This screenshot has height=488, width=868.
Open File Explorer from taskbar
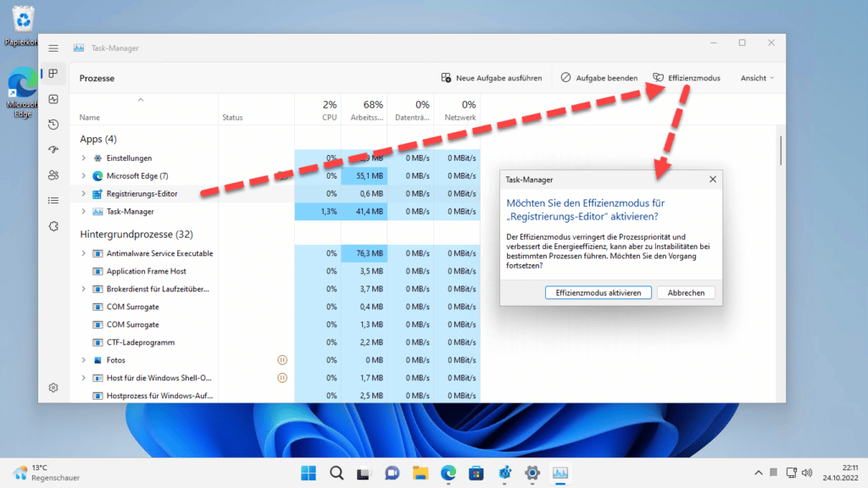[420, 473]
